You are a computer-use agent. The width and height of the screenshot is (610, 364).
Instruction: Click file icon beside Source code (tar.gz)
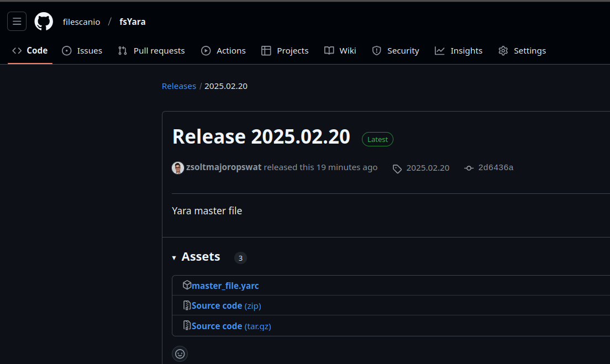(x=187, y=325)
